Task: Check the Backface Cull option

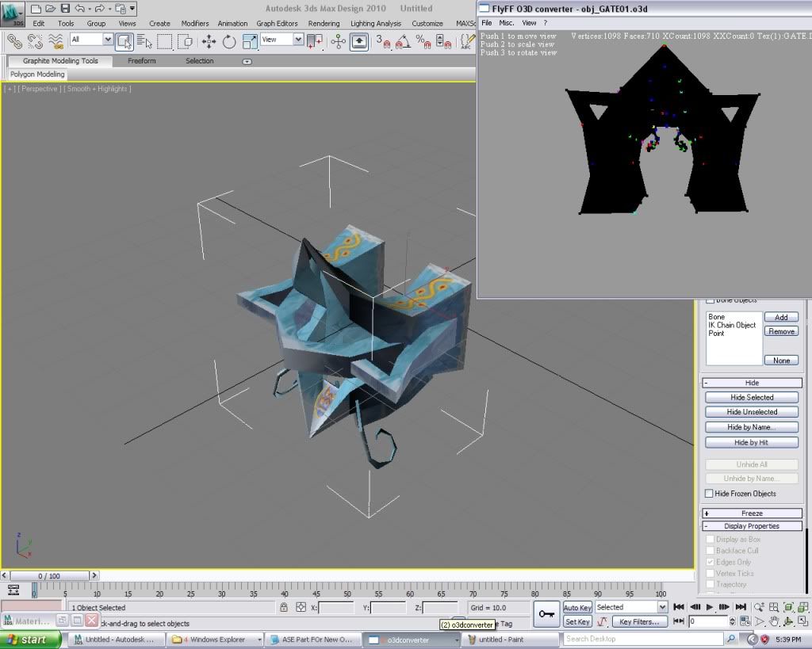Action: [x=710, y=551]
